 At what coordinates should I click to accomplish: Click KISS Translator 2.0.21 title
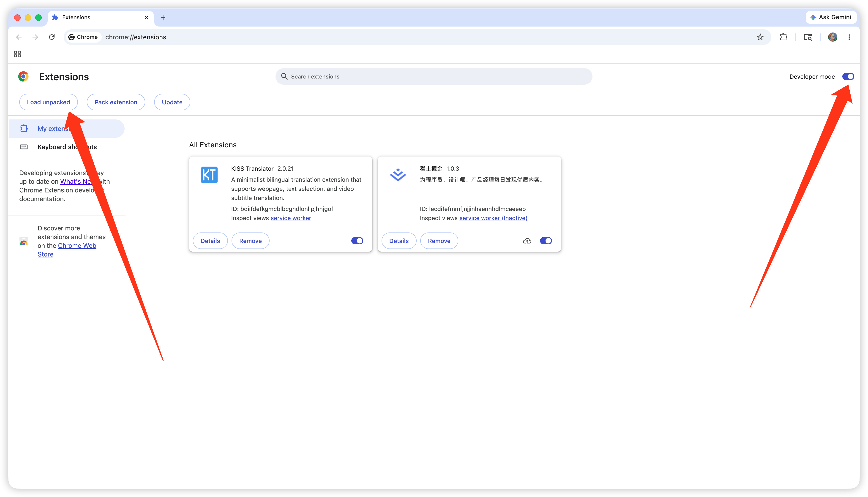(x=262, y=169)
